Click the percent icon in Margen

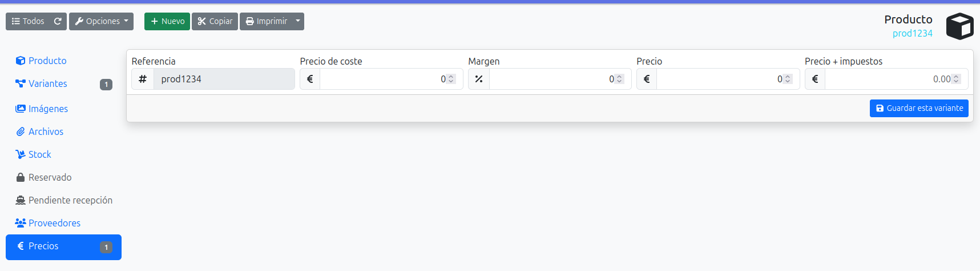[479, 79]
